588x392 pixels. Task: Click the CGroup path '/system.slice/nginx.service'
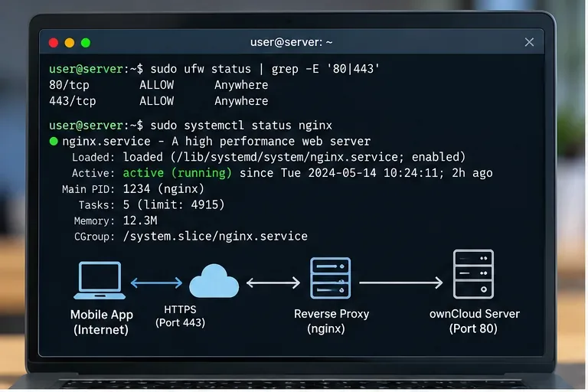[215, 237]
